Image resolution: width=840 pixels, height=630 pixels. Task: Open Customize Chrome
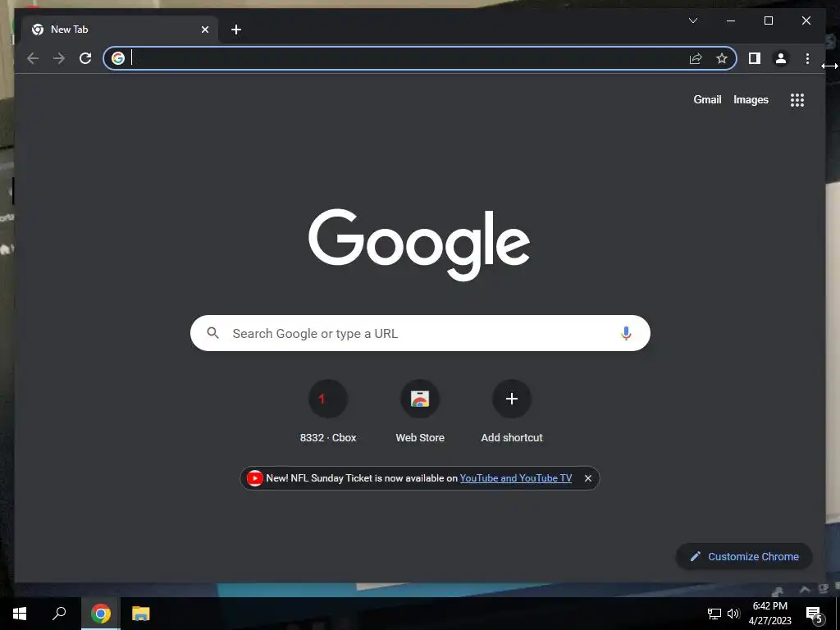coord(744,557)
